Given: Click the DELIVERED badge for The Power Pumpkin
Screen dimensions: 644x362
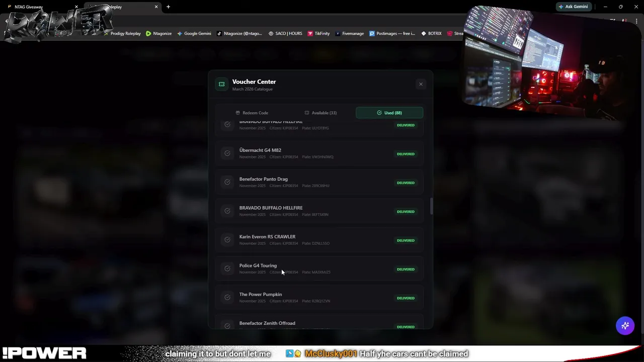Looking at the screenshot, I should click(x=406, y=298).
